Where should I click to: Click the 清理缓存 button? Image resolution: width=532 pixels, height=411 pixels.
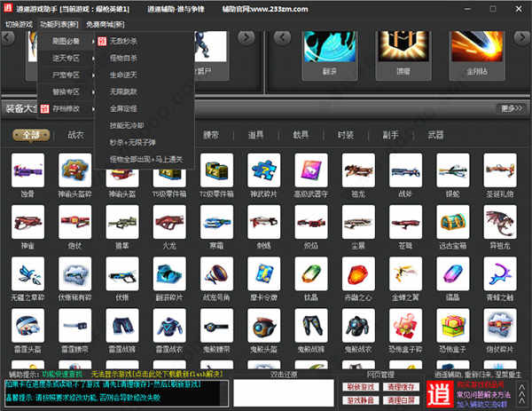[401, 387]
